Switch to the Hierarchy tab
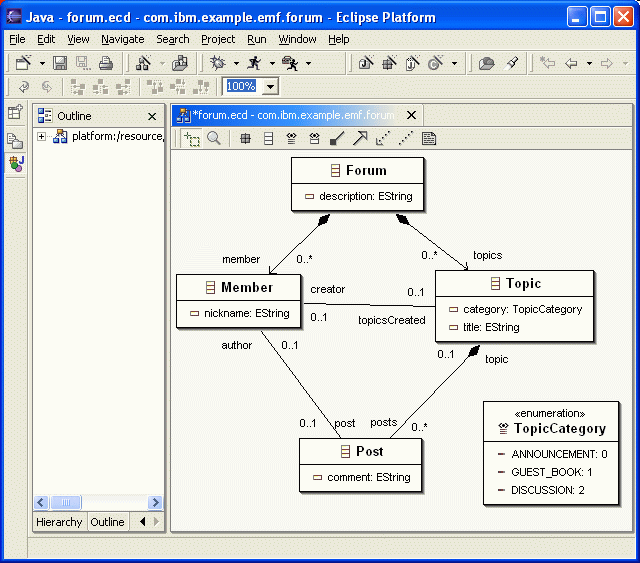 (59, 522)
